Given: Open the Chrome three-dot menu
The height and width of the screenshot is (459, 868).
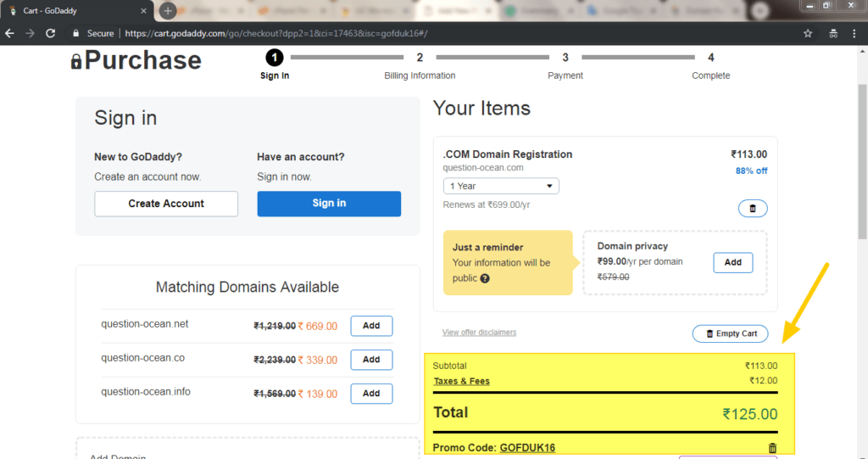Looking at the screenshot, I should (854, 33).
